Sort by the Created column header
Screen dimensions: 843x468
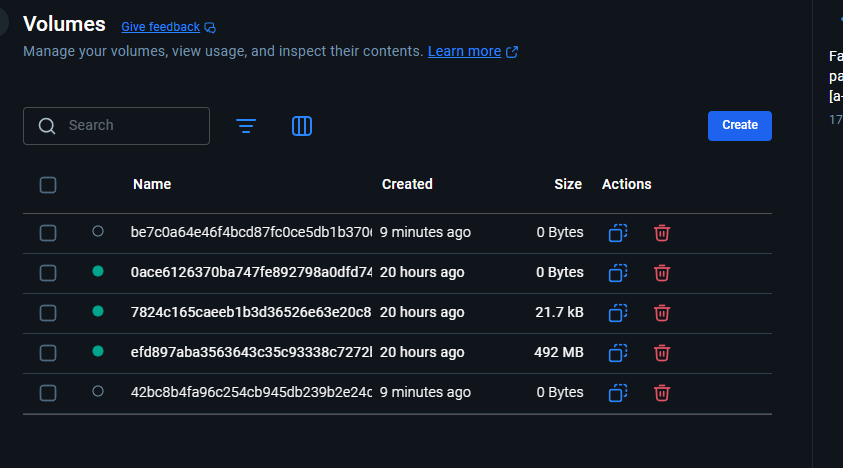407,184
